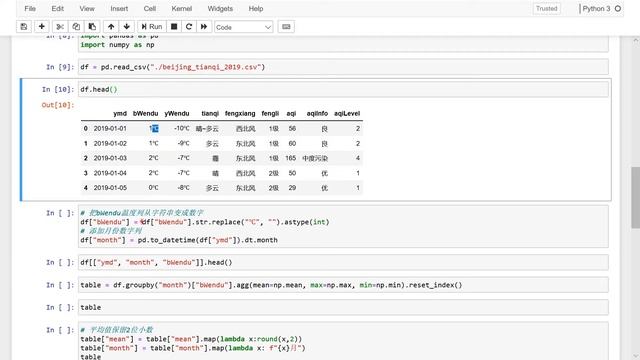Select the aqiInfo column header
The image size is (640, 360).
317,113
